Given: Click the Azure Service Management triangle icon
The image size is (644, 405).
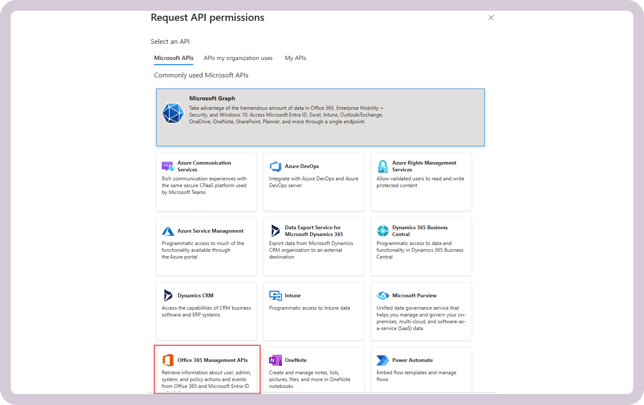Looking at the screenshot, I should [x=168, y=231].
